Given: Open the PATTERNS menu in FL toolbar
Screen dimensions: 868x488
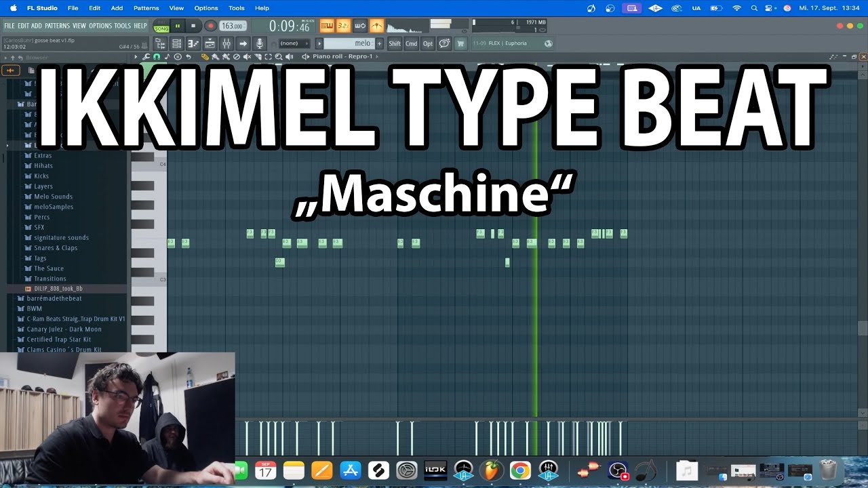Looking at the screenshot, I should (58, 26).
